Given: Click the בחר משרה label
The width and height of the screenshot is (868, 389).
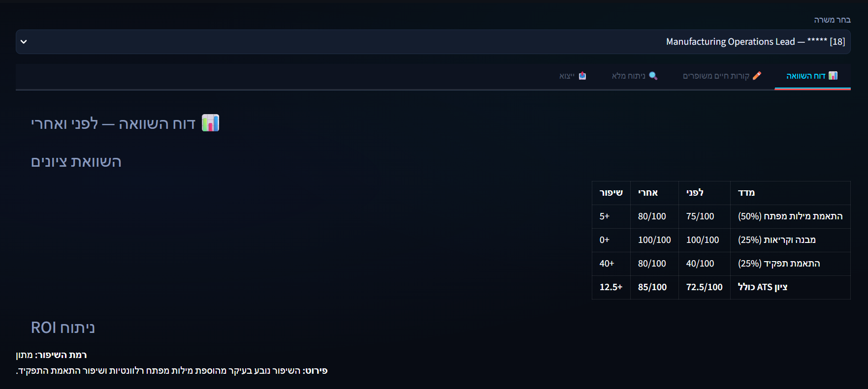Looking at the screenshot, I should (x=832, y=20).
